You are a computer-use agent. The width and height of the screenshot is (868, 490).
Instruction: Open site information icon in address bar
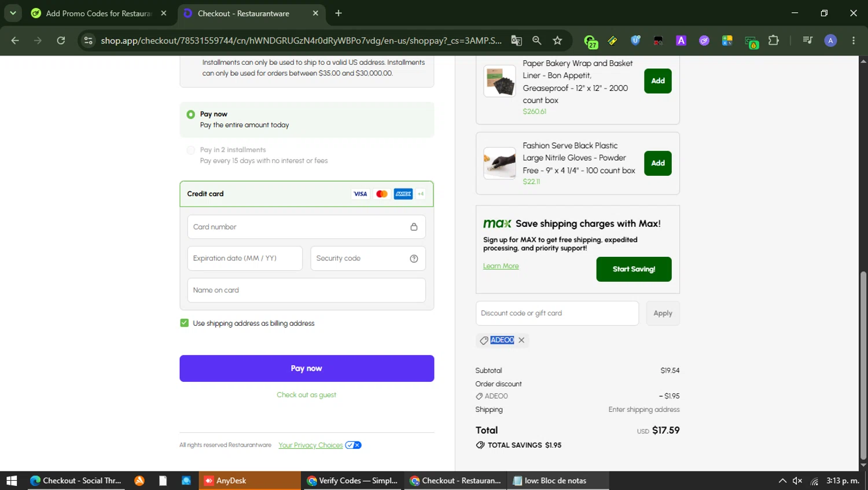pos(88,40)
